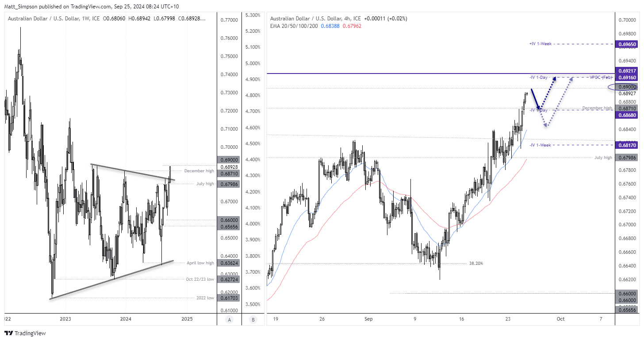The width and height of the screenshot is (644, 341).
Task: Click the '+0.00011 (+0.02%)' change value
Action: click(385, 19)
